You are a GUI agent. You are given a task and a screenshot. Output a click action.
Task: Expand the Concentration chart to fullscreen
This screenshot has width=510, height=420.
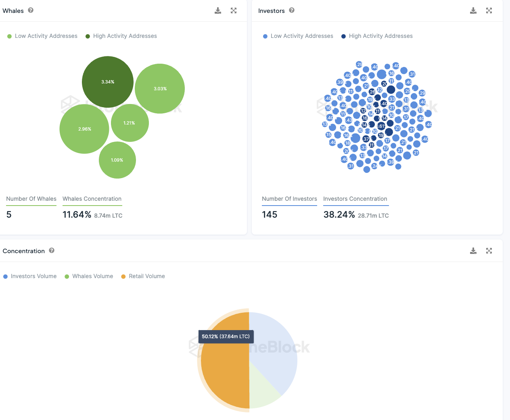[x=489, y=251]
